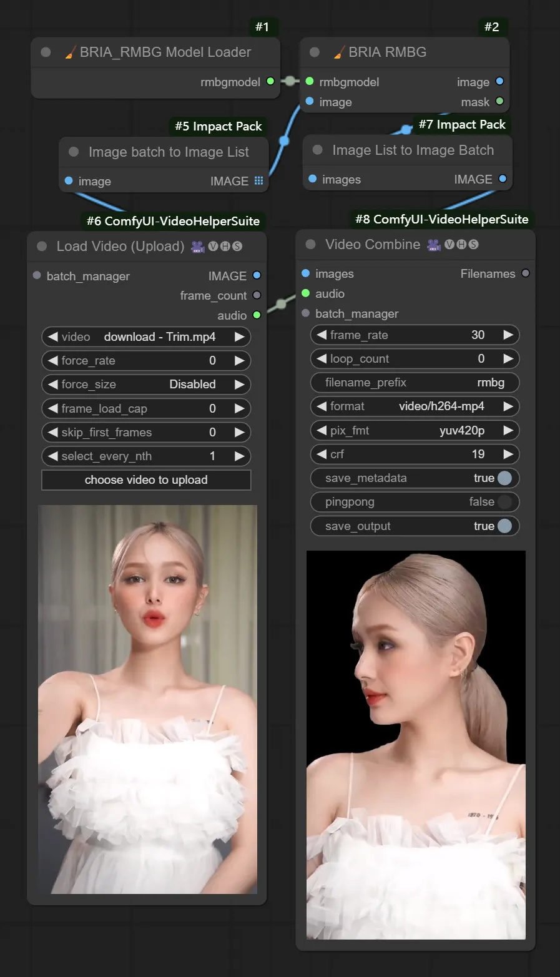Increase crf using its right arrow
Viewport: 560px width, 977px height.
[x=508, y=454]
